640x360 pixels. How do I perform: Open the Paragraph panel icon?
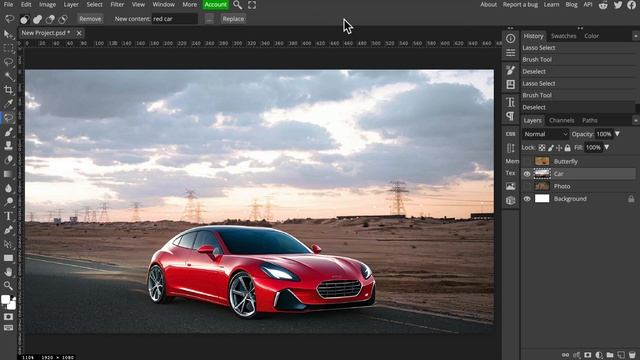pos(511,116)
